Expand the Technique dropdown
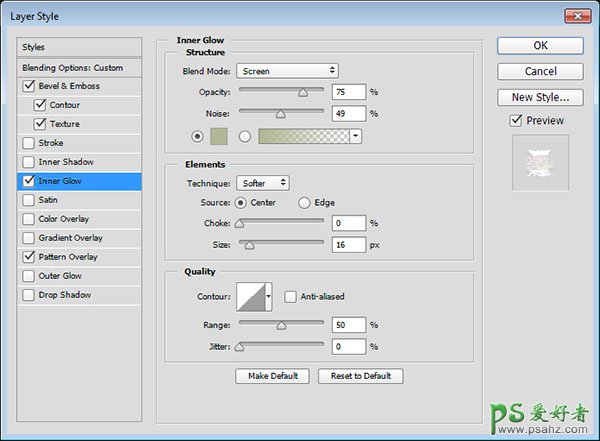Screen dimensions: 600x441 click(264, 183)
